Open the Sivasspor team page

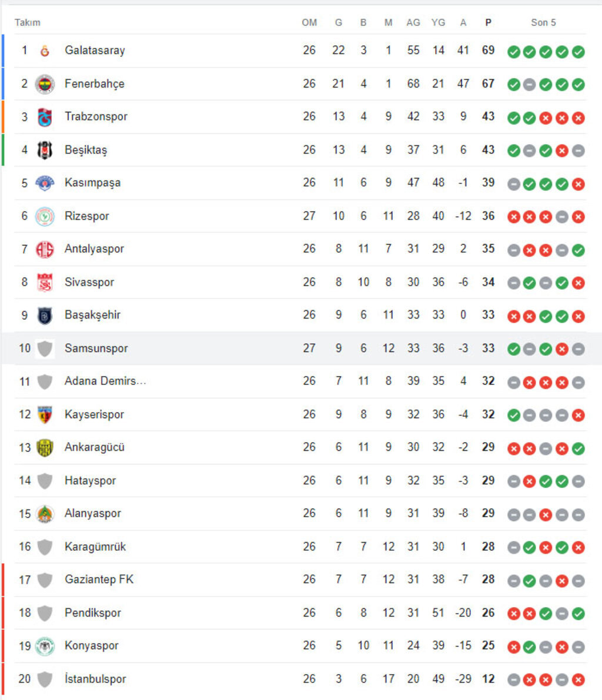click(89, 282)
